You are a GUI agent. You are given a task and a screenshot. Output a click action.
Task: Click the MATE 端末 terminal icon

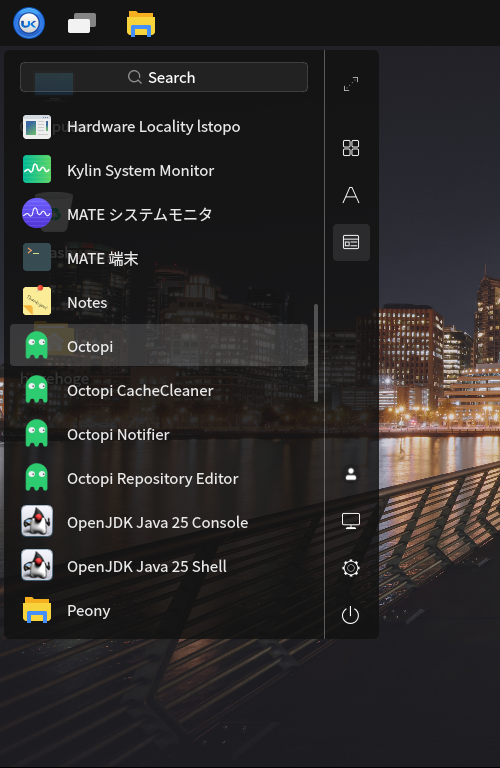tap(37, 257)
